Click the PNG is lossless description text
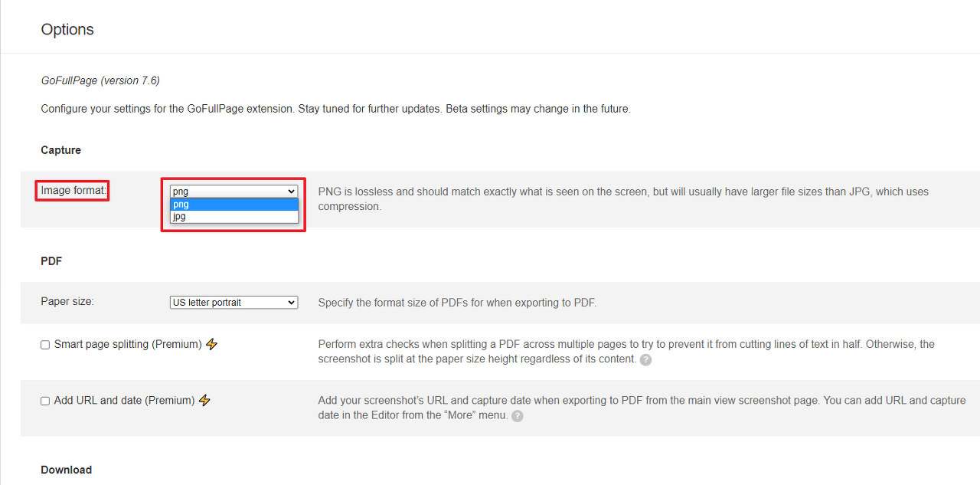 (x=623, y=198)
